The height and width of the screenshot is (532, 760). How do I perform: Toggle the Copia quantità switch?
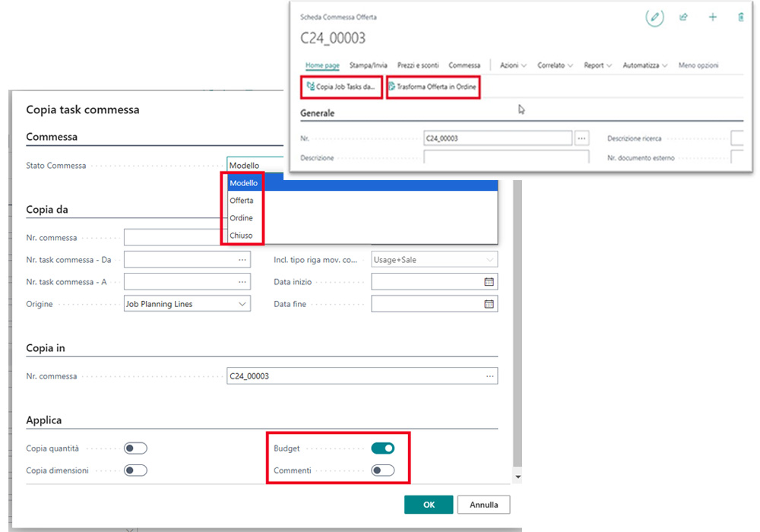point(135,448)
